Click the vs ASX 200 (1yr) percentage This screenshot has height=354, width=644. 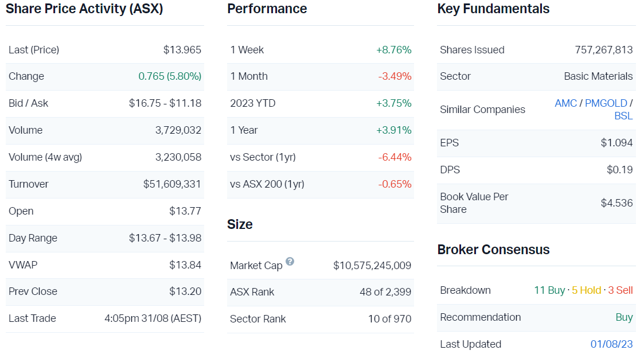click(x=395, y=184)
